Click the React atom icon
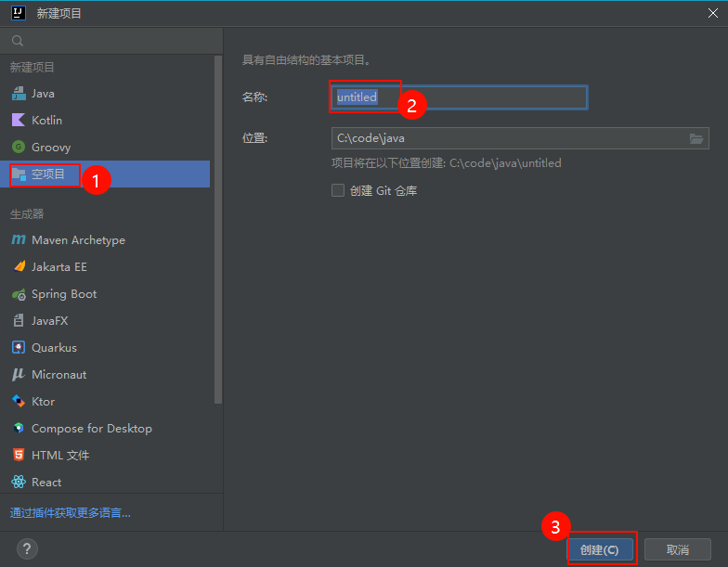Screen dimensions: 728x567 [x=19, y=483]
